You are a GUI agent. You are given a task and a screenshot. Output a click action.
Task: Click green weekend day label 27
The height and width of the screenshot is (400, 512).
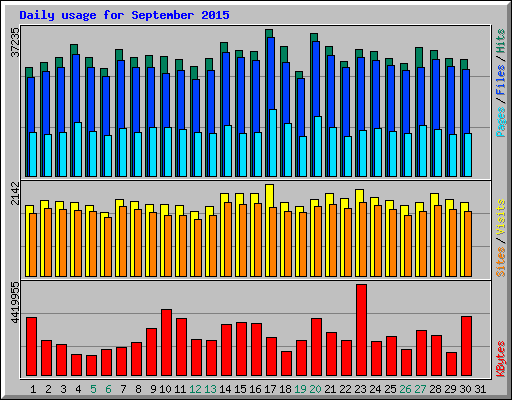(x=420, y=389)
